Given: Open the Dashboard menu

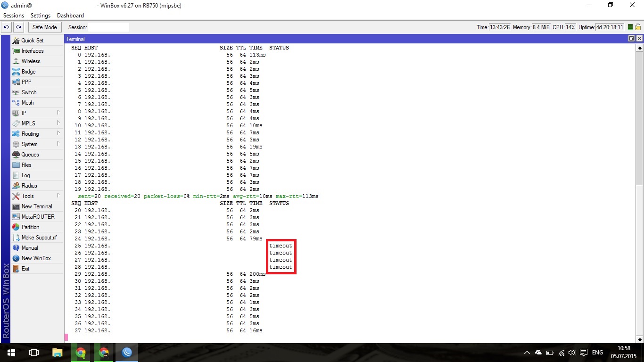Looking at the screenshot, I should point(70,16).
